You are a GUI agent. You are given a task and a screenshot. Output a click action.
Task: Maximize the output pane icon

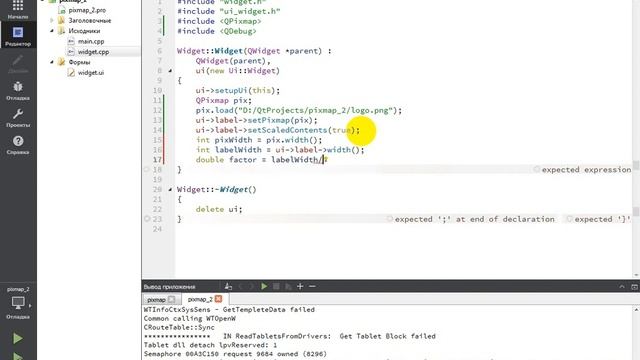pyautogui.click(x=634, y=287)
